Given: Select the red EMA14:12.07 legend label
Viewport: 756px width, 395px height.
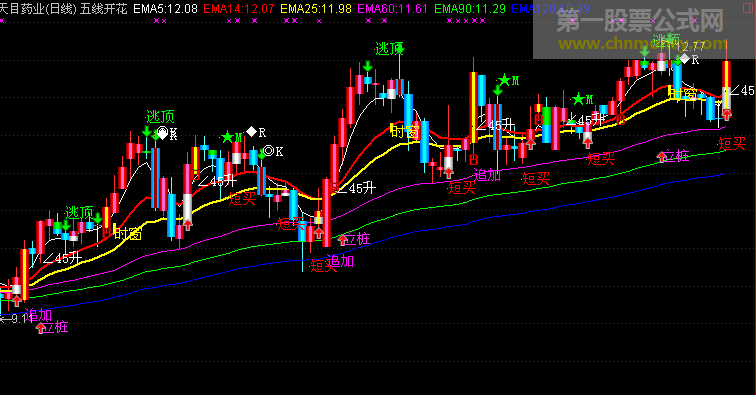Looking at the screenshot, I should pos(239,9).
